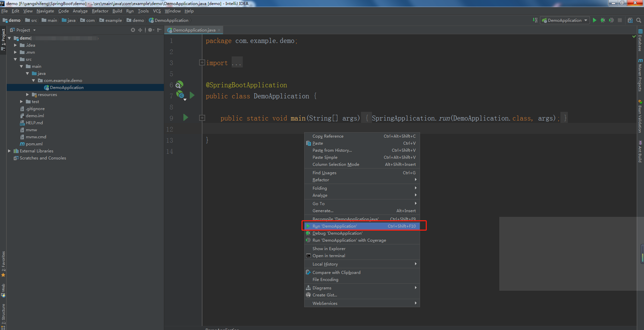Choose Compare with Clipboard
This screenshot has height=330, width=644.
point(362,272)
